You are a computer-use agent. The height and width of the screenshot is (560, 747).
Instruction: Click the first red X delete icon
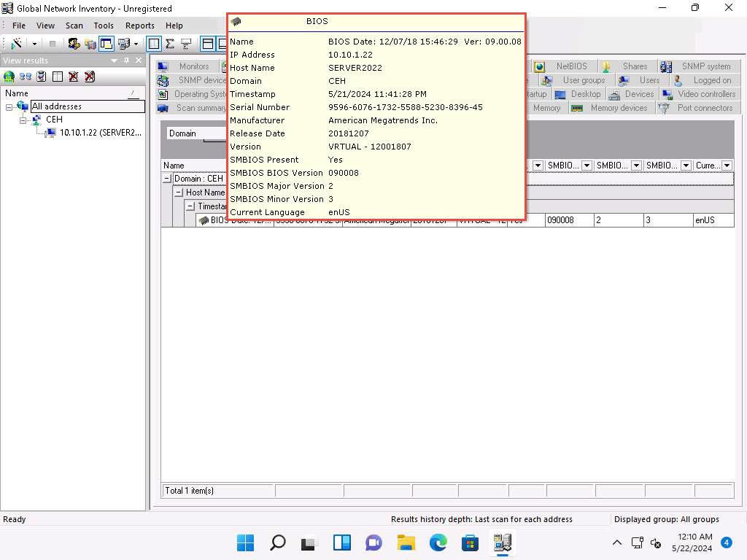(74, 76)
